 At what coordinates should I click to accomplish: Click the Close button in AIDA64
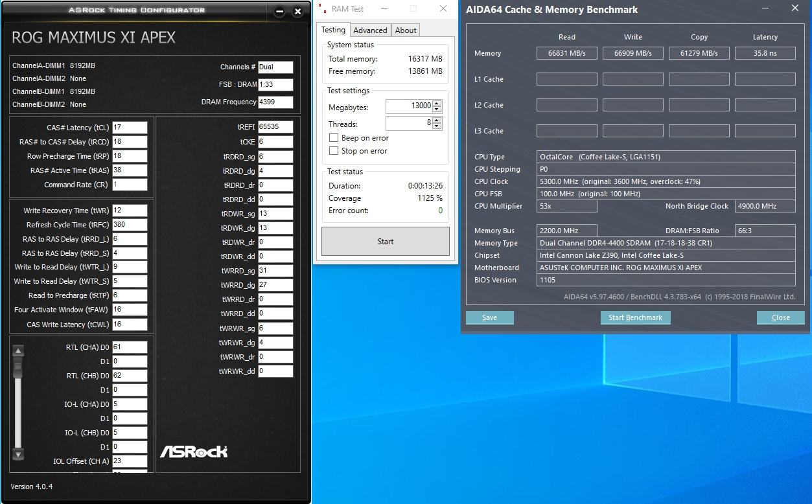point(781,317)
